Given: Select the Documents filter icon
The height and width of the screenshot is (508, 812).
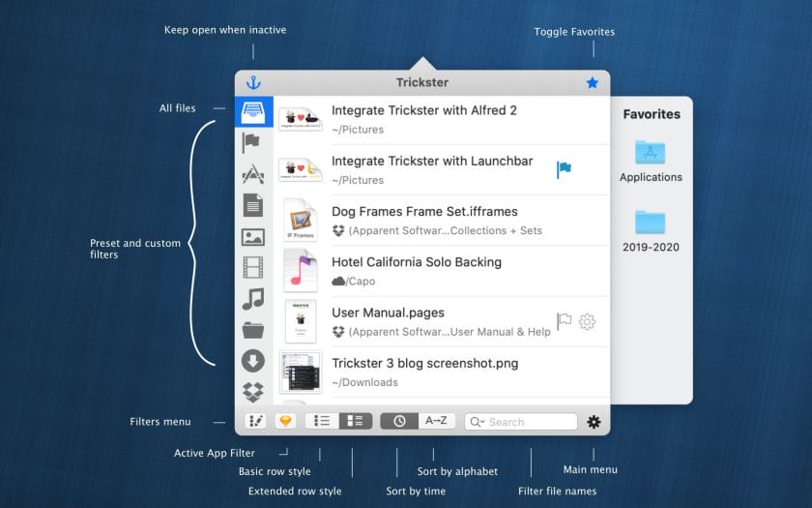Looking at the screenshot, I should click(x=252, y=205).
